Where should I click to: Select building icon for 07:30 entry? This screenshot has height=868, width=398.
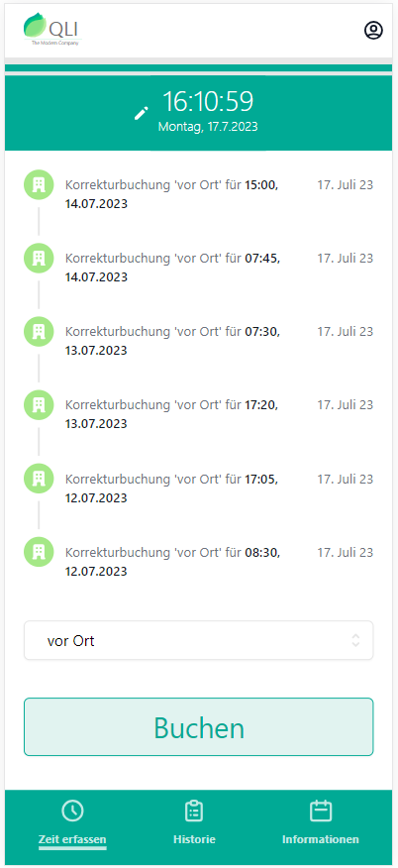pyautogui.click(x=39, y=332)
